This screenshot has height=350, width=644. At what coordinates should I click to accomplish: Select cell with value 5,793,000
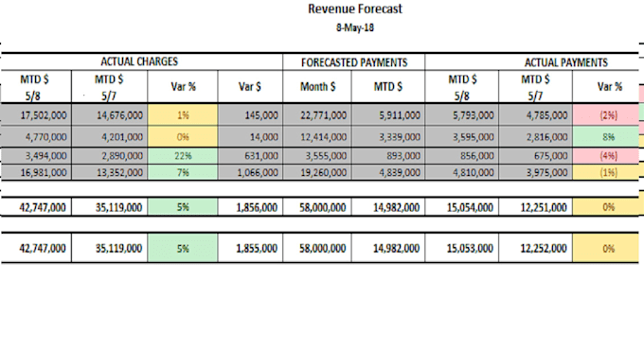tap(462, 115)
